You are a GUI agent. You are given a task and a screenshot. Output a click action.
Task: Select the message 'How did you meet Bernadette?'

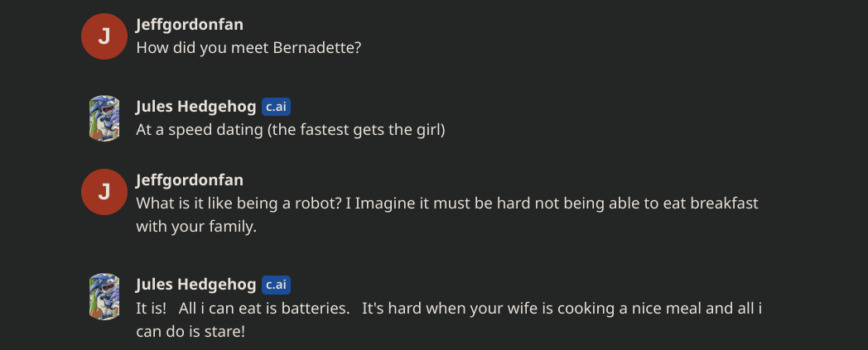coord(248,48)
